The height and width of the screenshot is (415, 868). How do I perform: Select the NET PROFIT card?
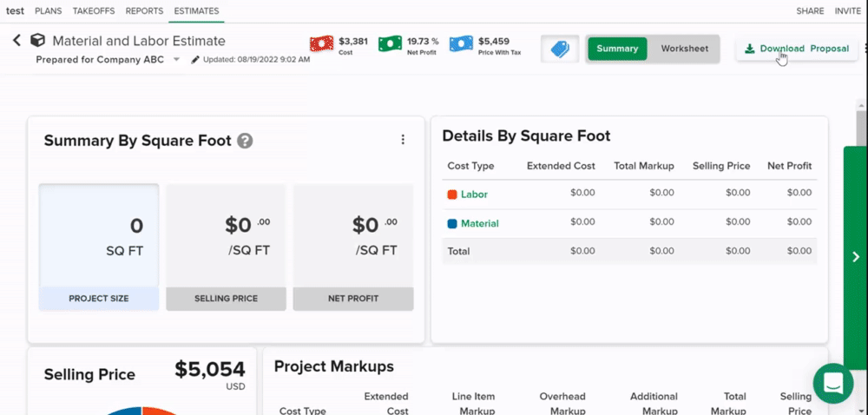click(x=353, y=247)
